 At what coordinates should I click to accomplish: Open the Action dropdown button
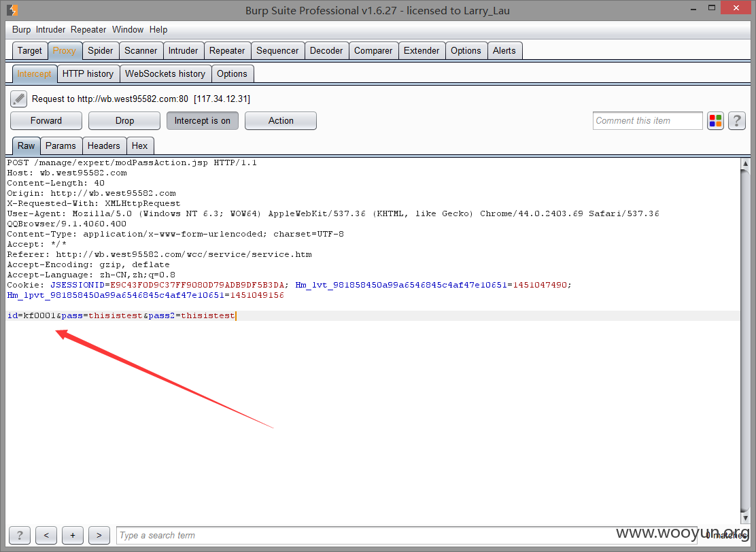(281, 120)
